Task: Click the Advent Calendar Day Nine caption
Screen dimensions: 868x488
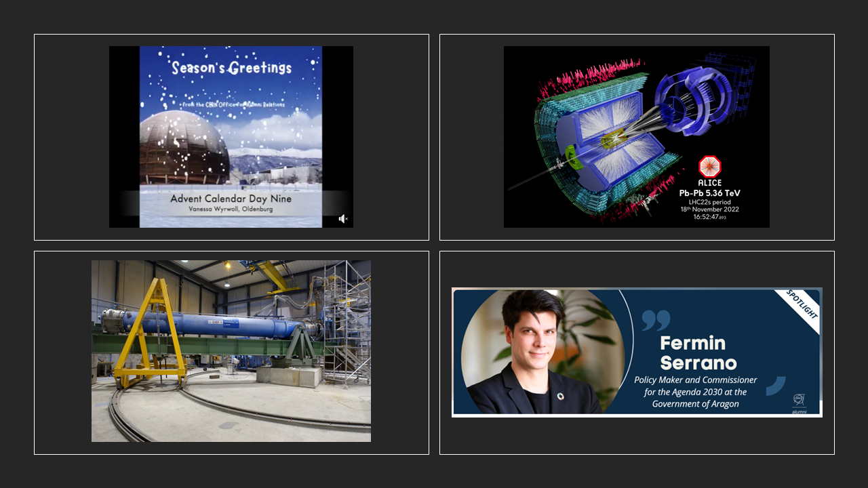Action: [x=231, y=199]
